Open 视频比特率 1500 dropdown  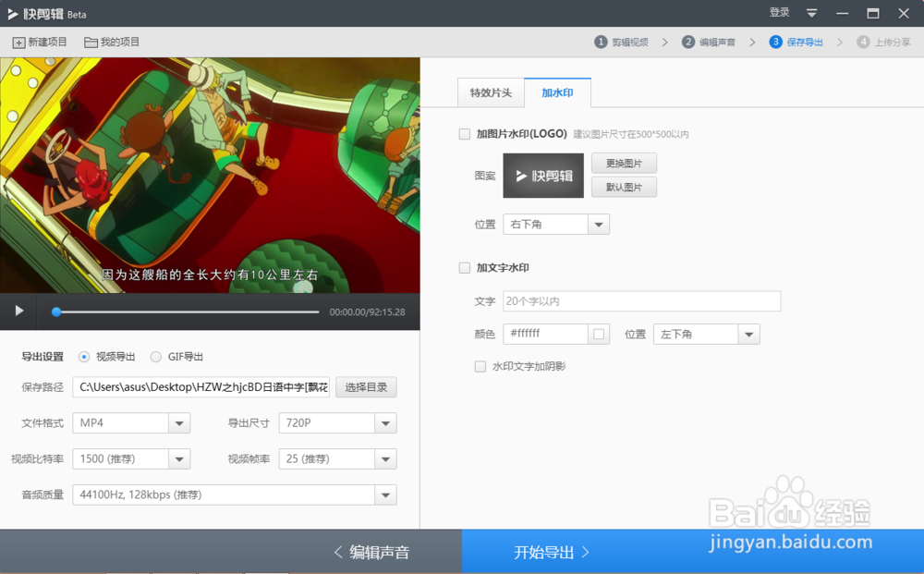click(131, 459)
